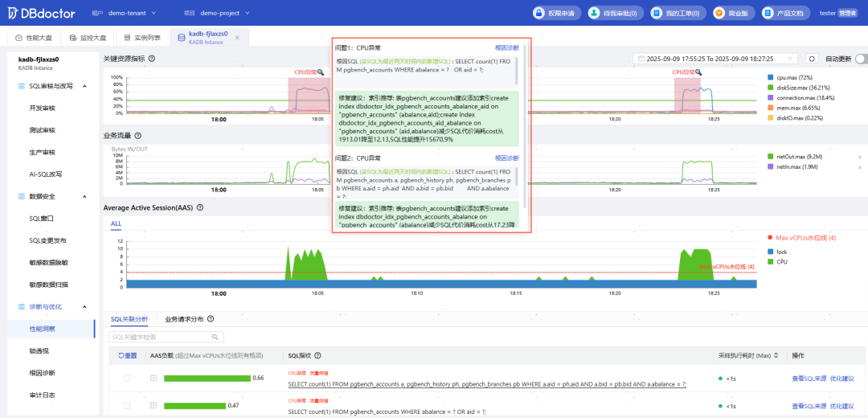This screenshot has height=418, width=868.
Task: Click the refresh icon beside date range
Action: coord(812,58)
